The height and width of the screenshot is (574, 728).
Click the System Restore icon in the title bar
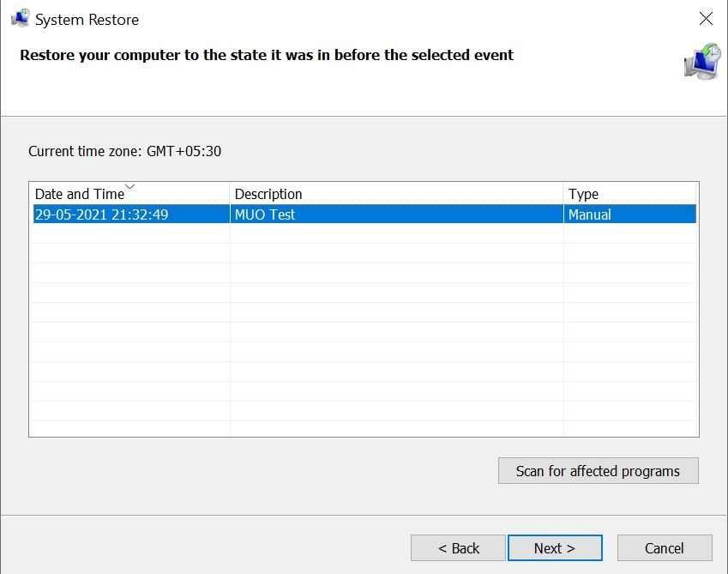[x=21, y=18]
